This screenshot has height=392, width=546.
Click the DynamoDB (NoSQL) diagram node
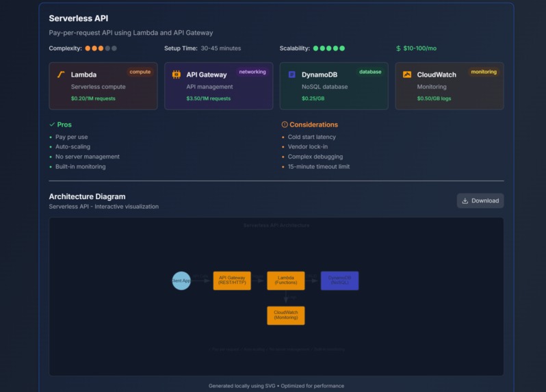(339, 280)
